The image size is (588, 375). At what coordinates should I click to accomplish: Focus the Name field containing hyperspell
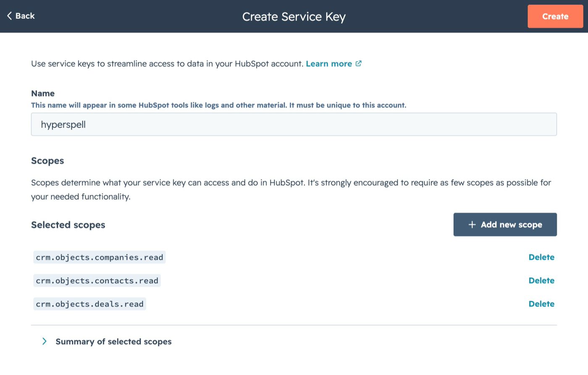pyautogui.click(x=294, y=124)
